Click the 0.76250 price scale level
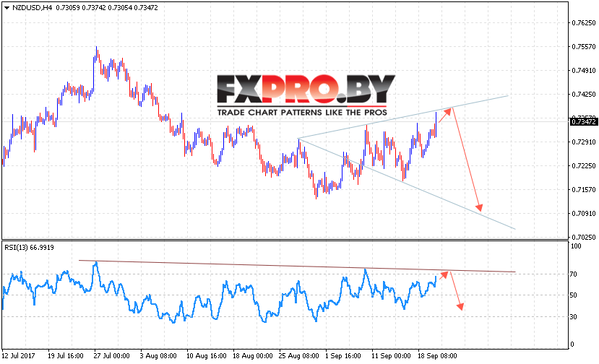Image resolution: width=599 pixels, height=364 pixels. (x=584, y=23)
